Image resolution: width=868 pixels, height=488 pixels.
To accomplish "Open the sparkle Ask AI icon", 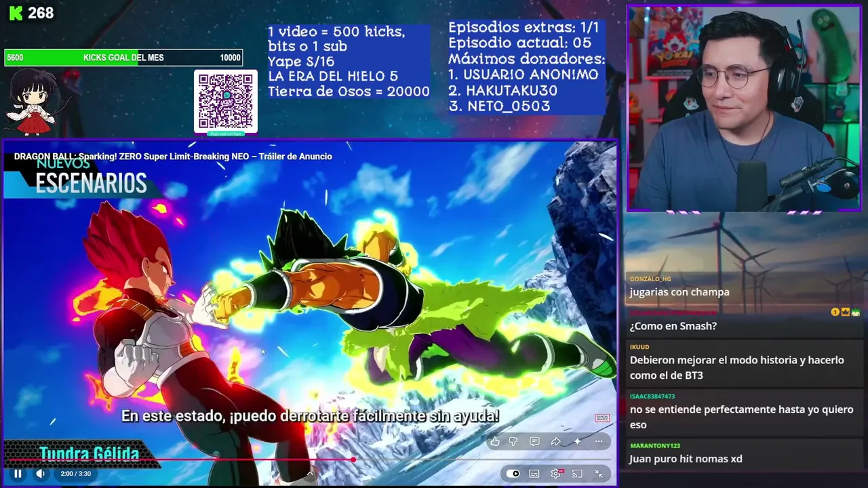I will pyautogui.click(x=577, y=441).
